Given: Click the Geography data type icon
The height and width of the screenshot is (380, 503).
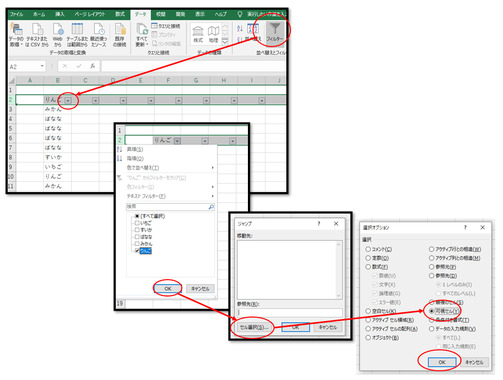Looking at the screenshot, I should coord(213,31).
